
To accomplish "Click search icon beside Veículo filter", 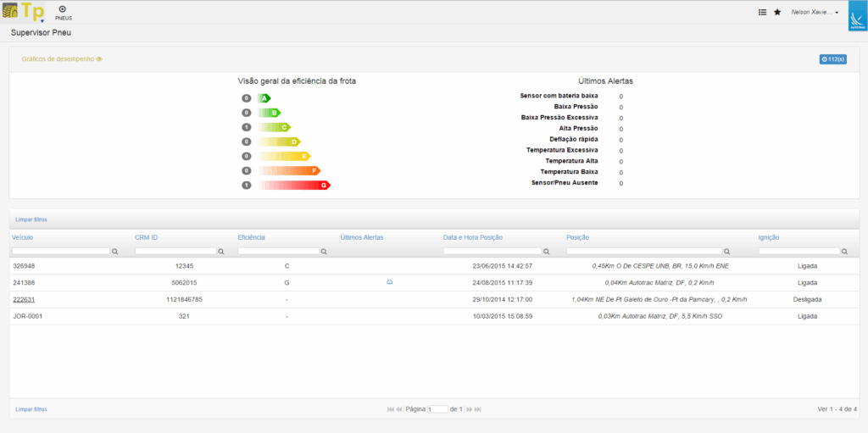I will pyautogui.click(x=115, y=252).
